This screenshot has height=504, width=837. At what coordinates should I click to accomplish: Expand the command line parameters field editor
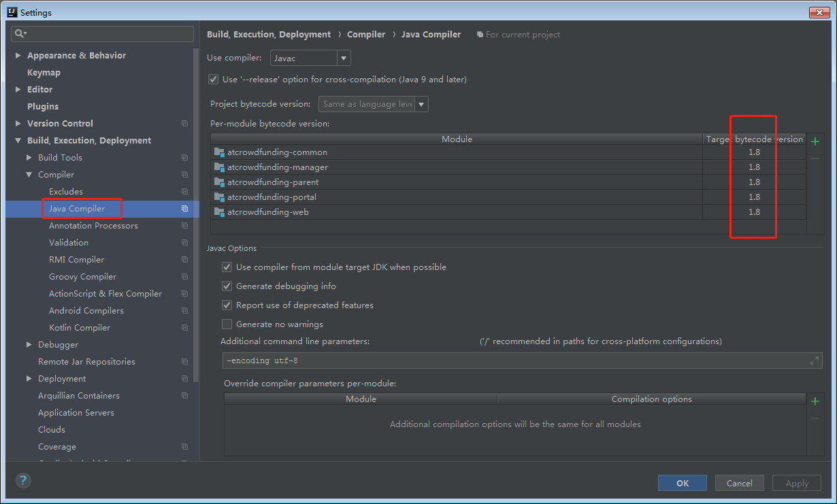coord(815,360)
